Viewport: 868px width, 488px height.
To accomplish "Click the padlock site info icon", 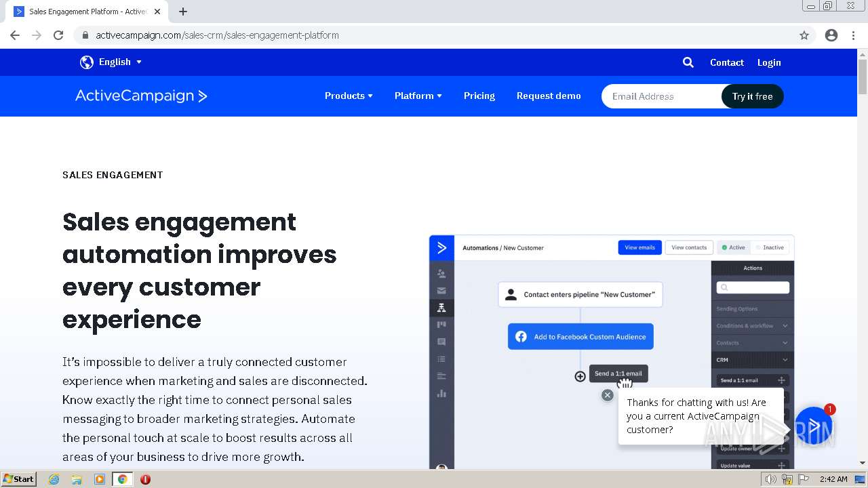I will coord(85,35).
